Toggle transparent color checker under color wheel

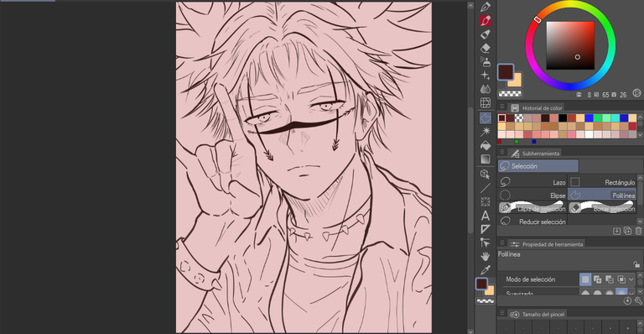510,94
